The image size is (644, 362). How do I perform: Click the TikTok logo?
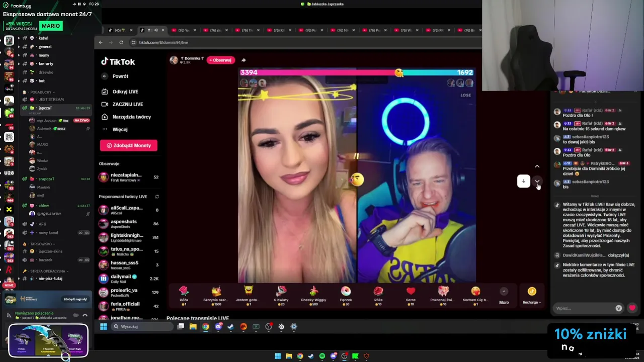coord(118,61)
